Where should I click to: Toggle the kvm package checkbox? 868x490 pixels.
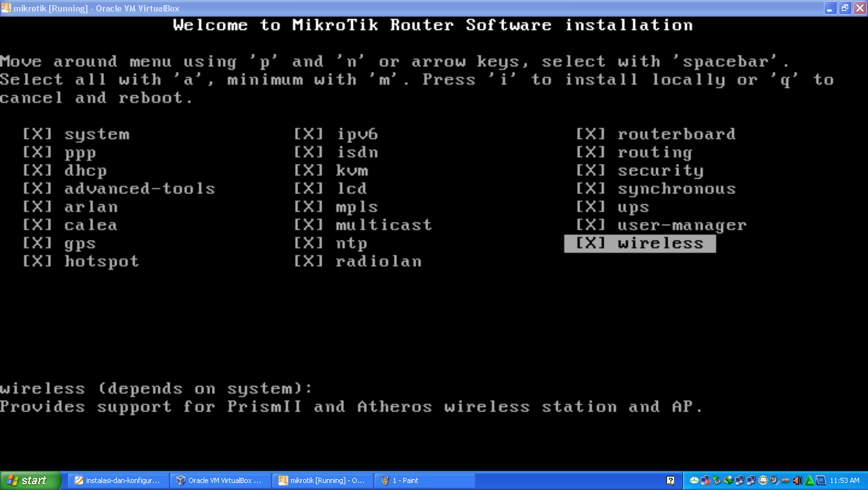click(x=309, y=170)
